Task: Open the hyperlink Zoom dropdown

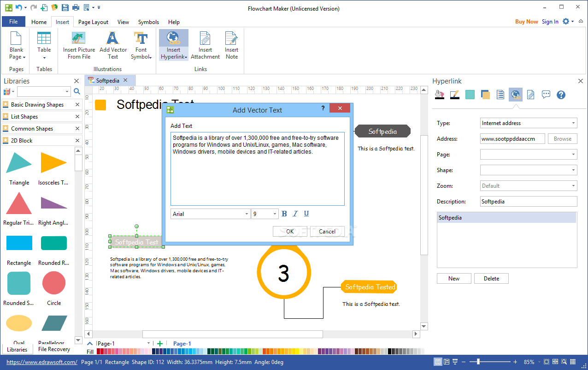Action: tap(574, 186)
